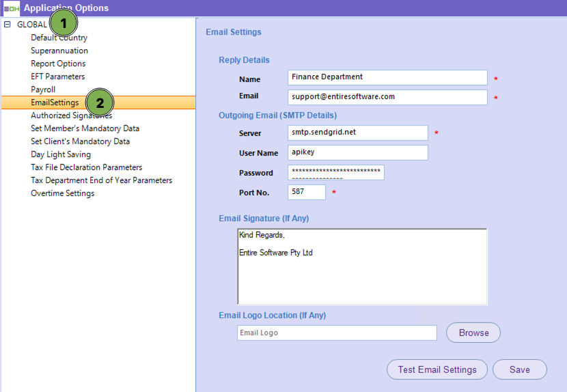Viewport: 567px width, 392px height.
Task: Click the application logo icon in title bar
Action: point(11,8)
